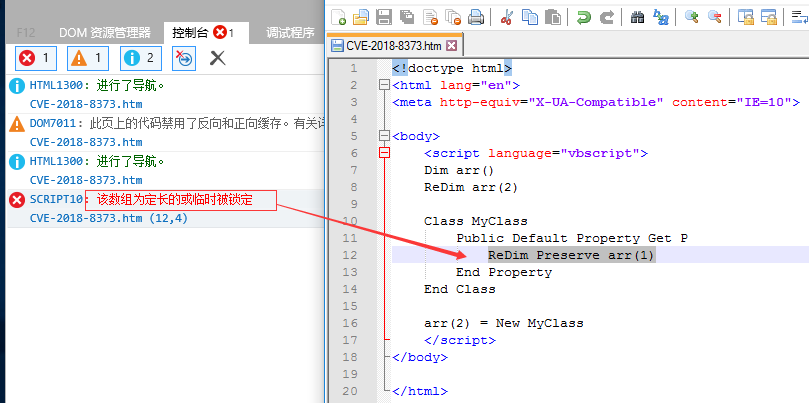
Task: Toggle synchronized vertical scrolling icon
Action: pos(745,17)
